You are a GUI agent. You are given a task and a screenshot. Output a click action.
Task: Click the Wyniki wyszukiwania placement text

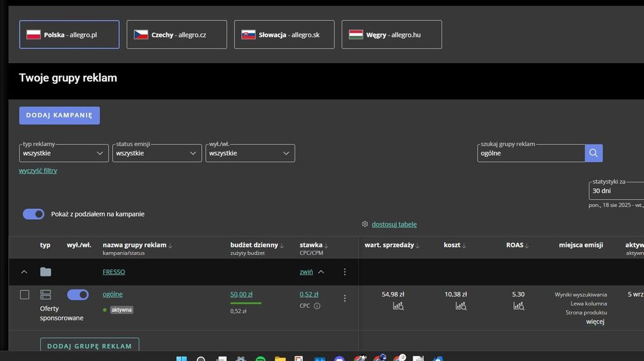point(581,295)
